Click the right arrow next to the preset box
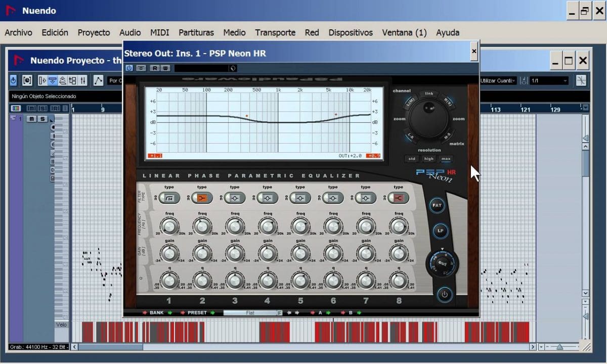 coord(297,313)
